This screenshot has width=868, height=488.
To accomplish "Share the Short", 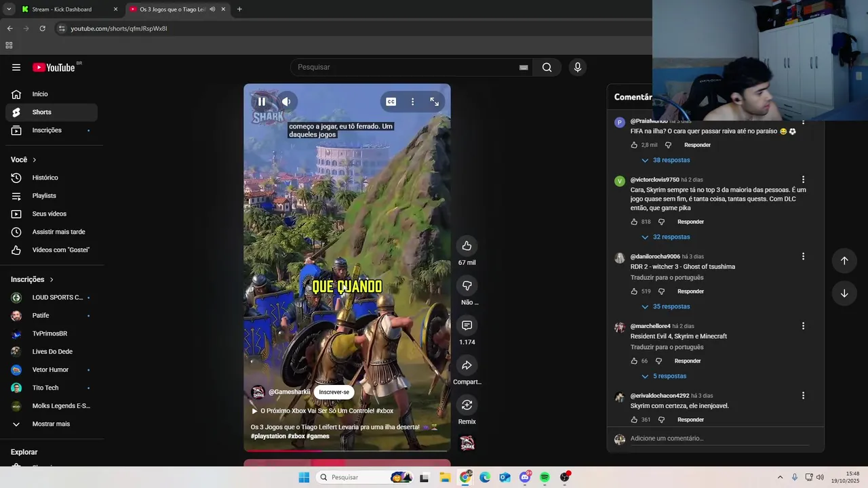I will [x=467, y=365].
